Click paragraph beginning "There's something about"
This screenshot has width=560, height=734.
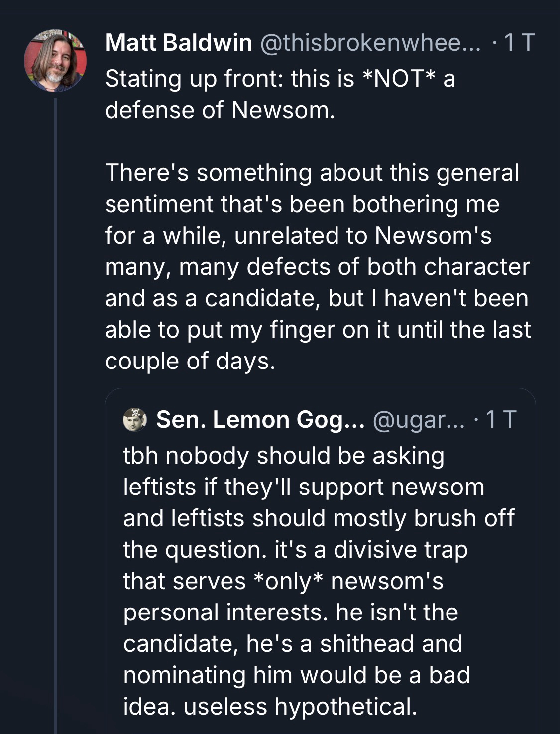312,173
